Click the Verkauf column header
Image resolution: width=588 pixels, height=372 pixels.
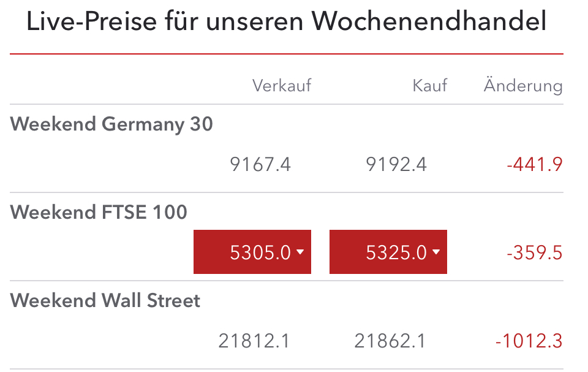[282, 86]
